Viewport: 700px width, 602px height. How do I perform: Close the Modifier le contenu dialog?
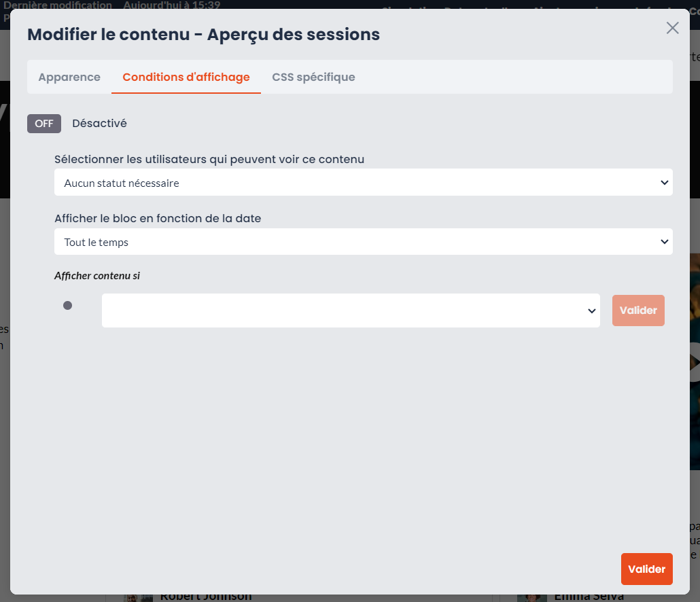click(x=672, y=28)
